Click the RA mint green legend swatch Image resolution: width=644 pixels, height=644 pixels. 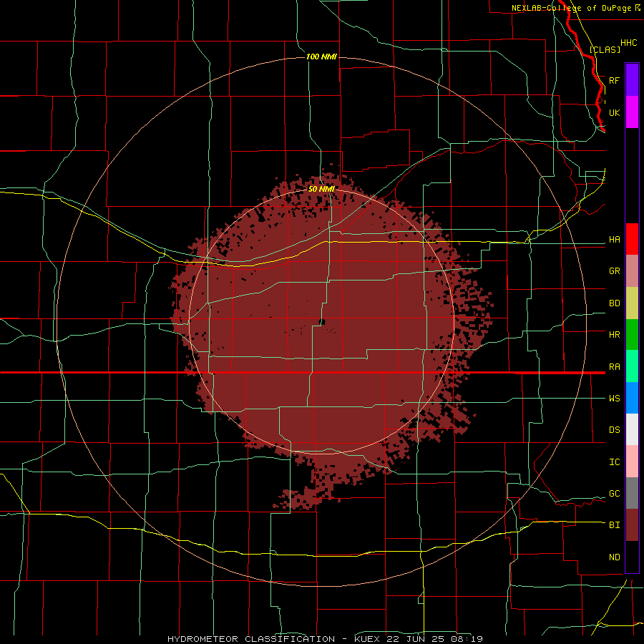point(632,366)
